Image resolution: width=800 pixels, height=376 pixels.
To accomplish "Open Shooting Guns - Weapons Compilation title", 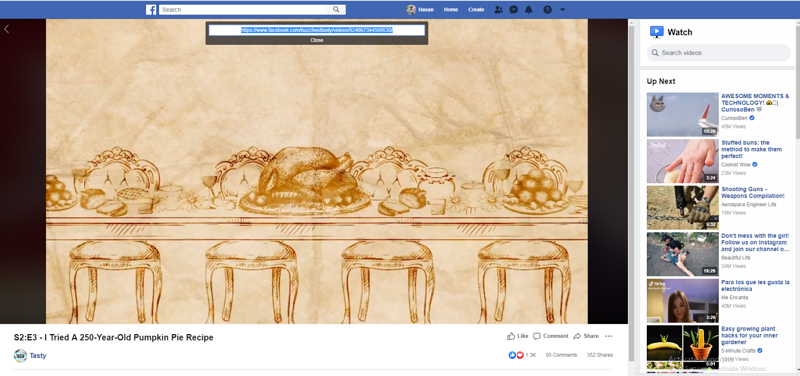I will 753,192.
